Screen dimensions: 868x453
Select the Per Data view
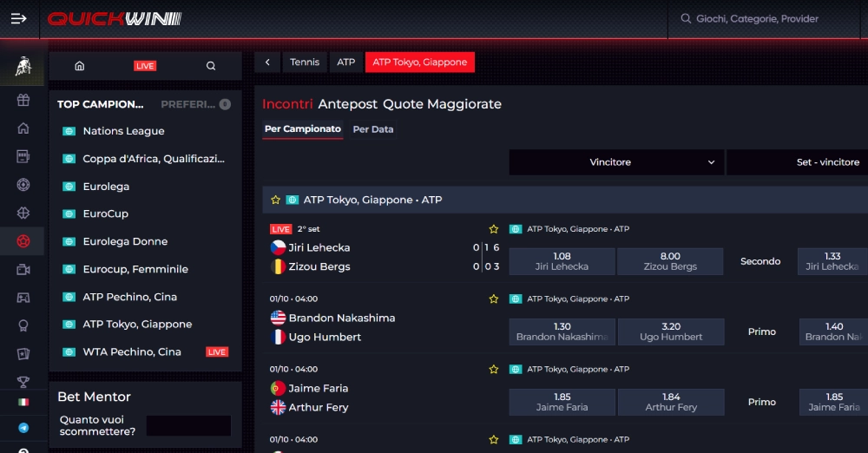373,129
